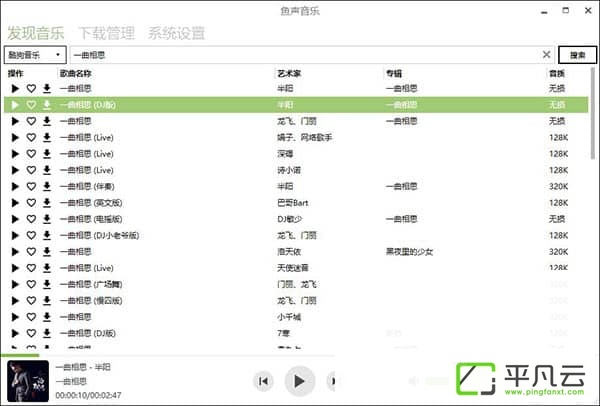Click the now-playing title 一曲相思 - 半阳
Image resolution: width=600 pixels, height=406 pixels.
click(x=83, y=367)
